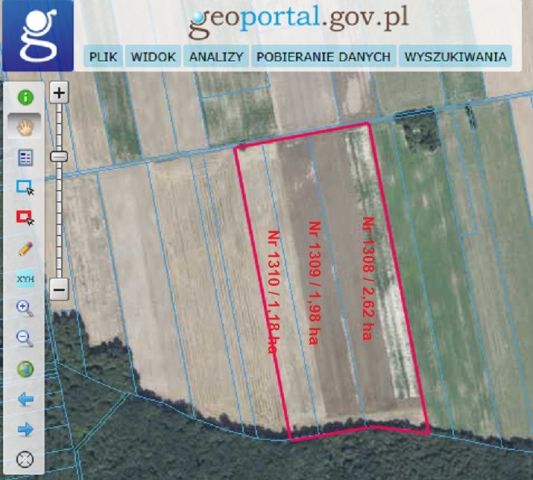The image size is (533, 480).
Task: Choose the blue rectangle selection tool
Action: 25,188
